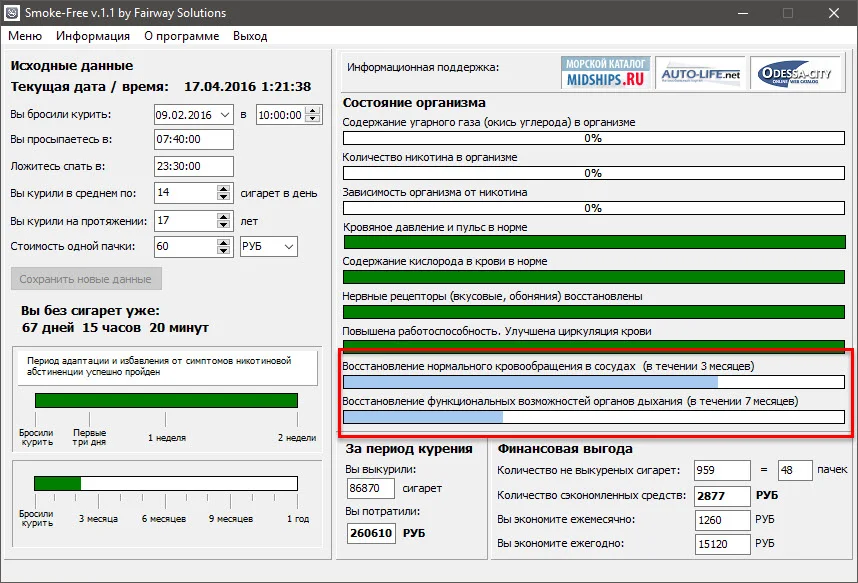The height and width of the screenshot is (583, 858).
Task: Adjust years smoked spinner arrows
Action: click(x=224, y=220)
